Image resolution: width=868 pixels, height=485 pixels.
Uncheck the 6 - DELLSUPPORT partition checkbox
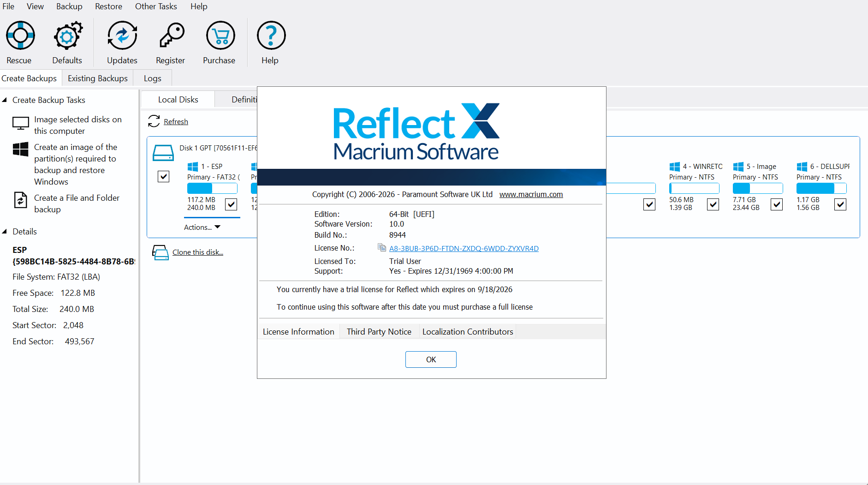840,204
